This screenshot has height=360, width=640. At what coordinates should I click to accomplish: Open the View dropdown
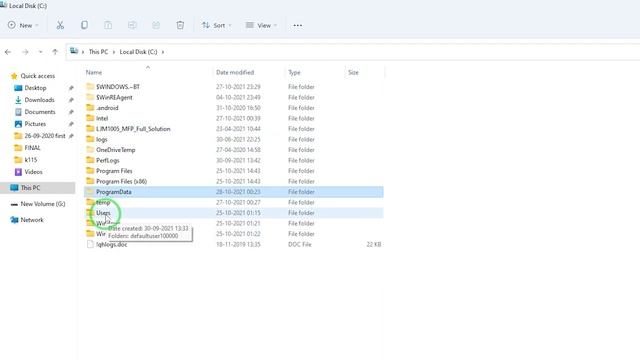point(261,25)
